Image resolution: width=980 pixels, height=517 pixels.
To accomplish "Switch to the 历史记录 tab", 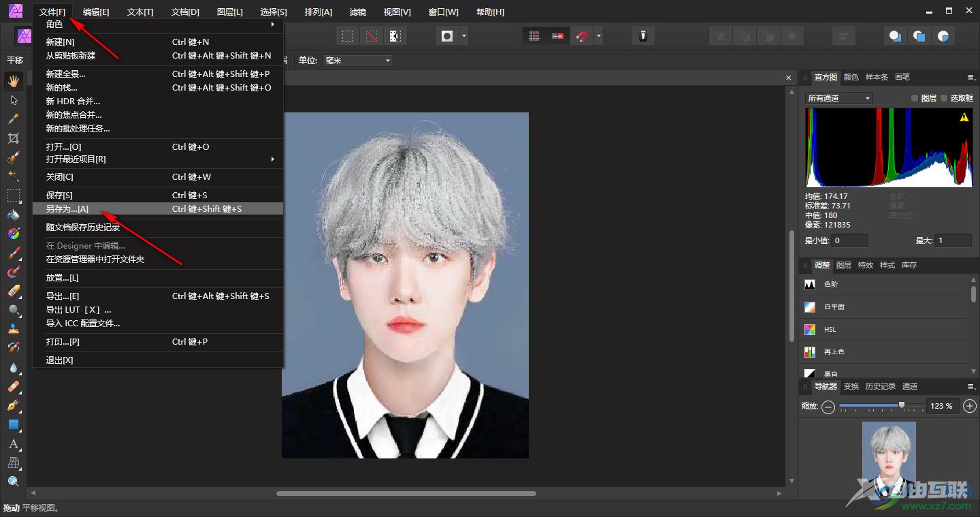I will click(880, 386).
